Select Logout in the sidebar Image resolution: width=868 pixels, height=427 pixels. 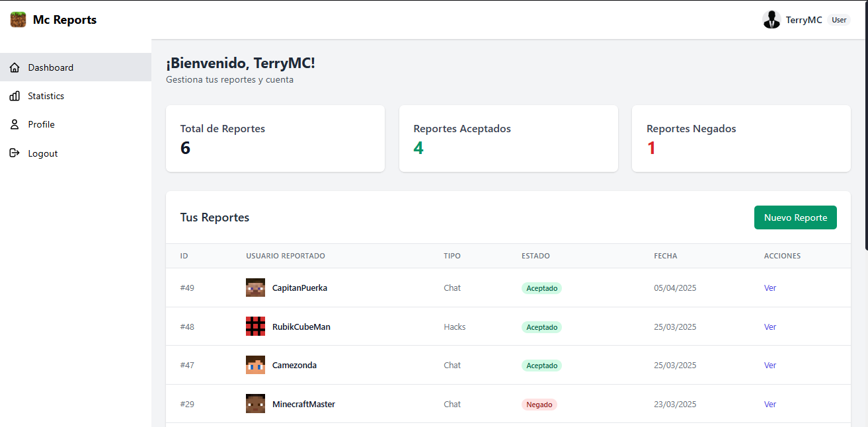pyautogui.click(x=76, y=153)
